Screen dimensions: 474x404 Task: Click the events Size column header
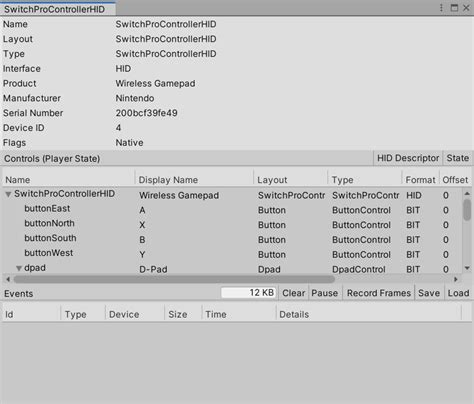coord(183,314)
